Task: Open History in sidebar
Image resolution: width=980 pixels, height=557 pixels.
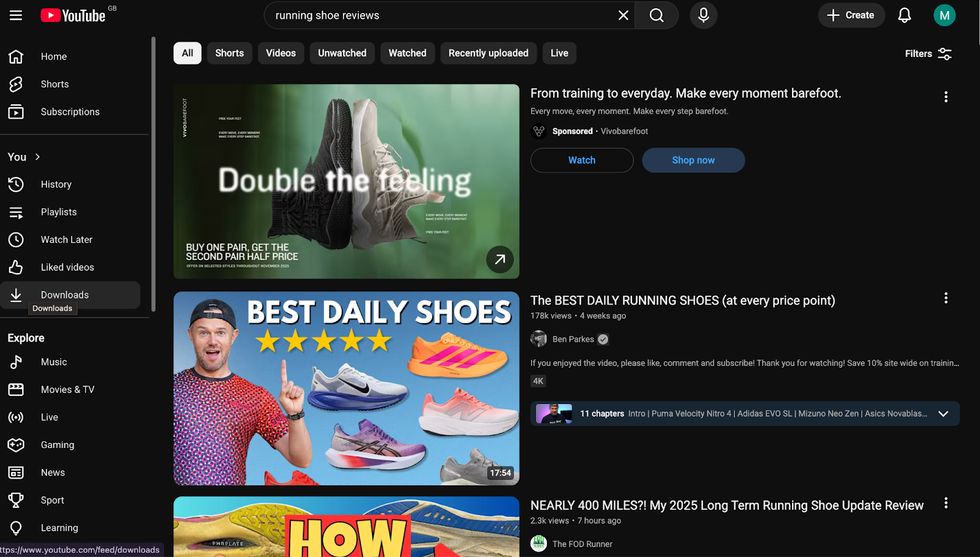Action: point(70,184)
